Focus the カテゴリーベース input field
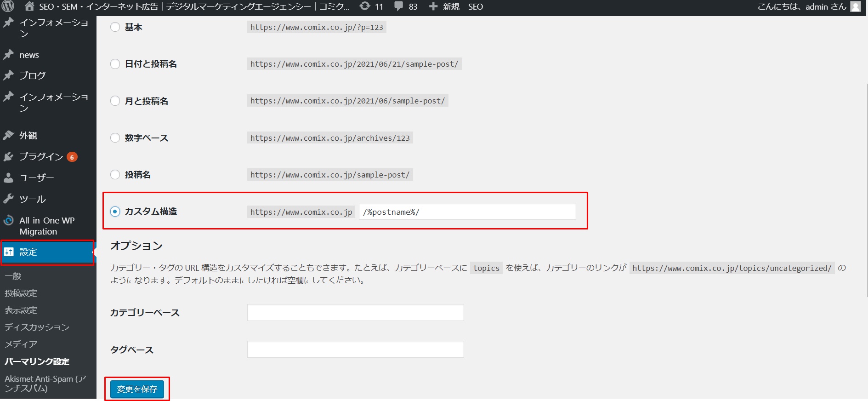868x401 pixels. (x=356, y=312)
